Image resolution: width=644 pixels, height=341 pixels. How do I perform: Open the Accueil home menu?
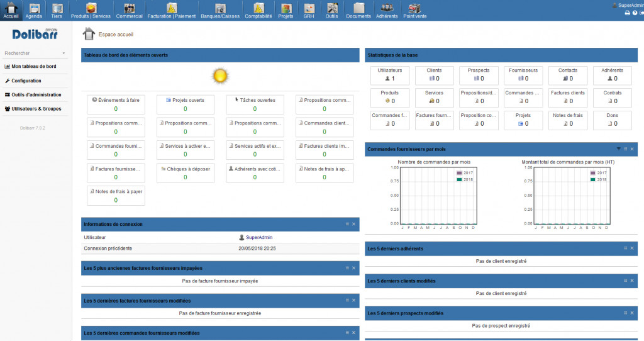pos(11,11)
